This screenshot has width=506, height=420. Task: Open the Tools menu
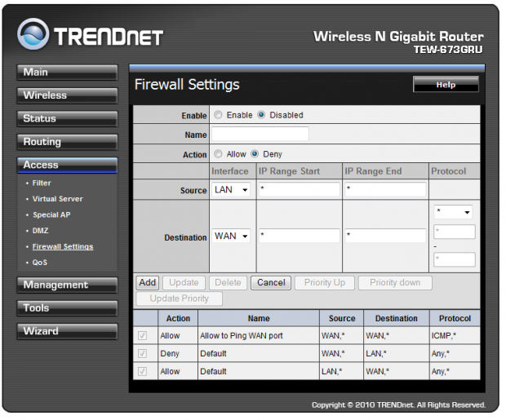pyautogui.click(x=67, y=308)
